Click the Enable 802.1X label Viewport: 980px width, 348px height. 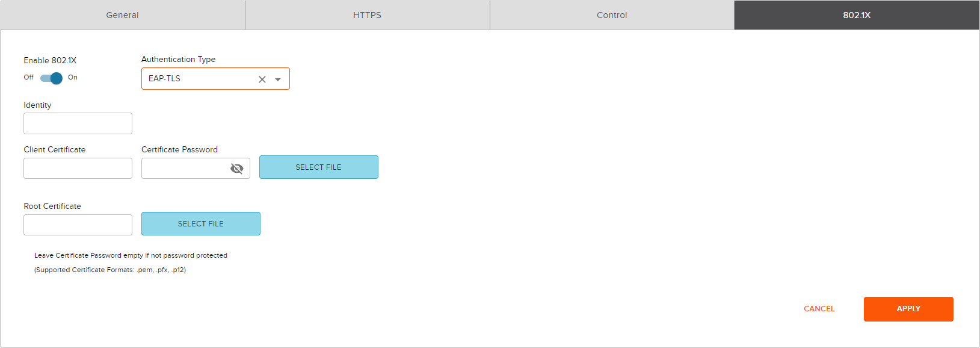coord(50,60)
